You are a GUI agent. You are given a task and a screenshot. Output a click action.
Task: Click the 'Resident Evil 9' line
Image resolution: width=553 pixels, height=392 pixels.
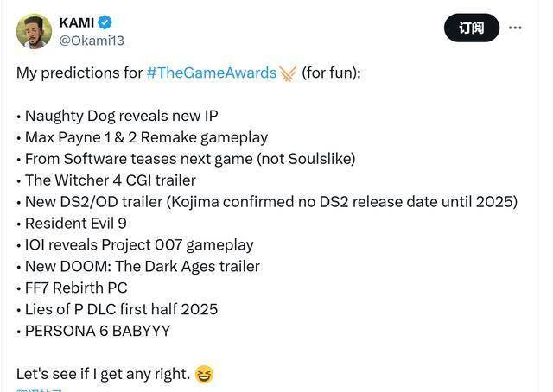click(72, 224)
